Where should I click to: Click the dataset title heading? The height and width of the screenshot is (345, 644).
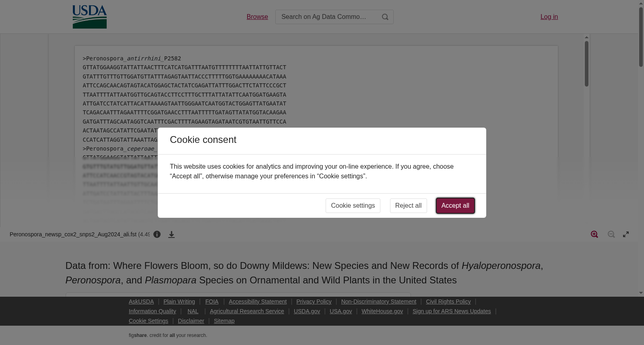(304, 273)
